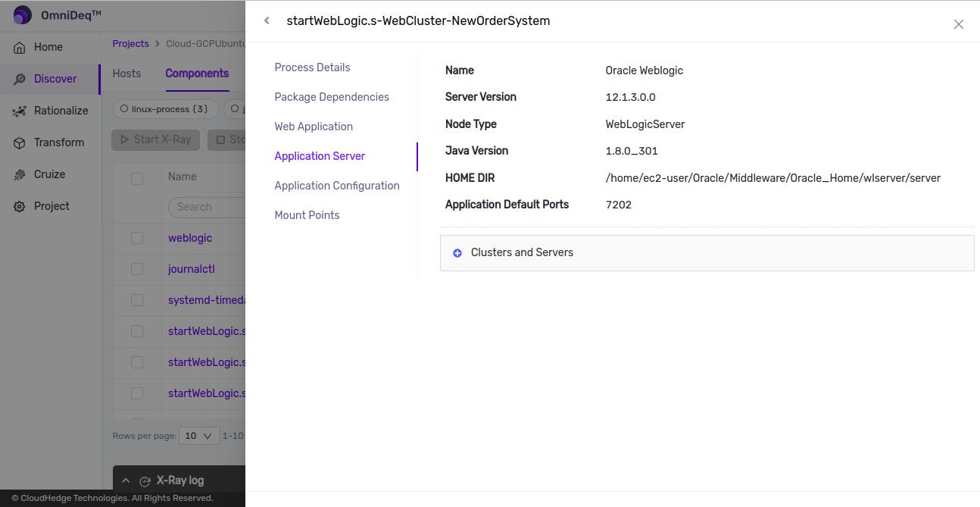This screenshot has width=980, height=507.
Task: Click the Home sidebar icon
Action: pyautogui.click(x=20, y=47)
